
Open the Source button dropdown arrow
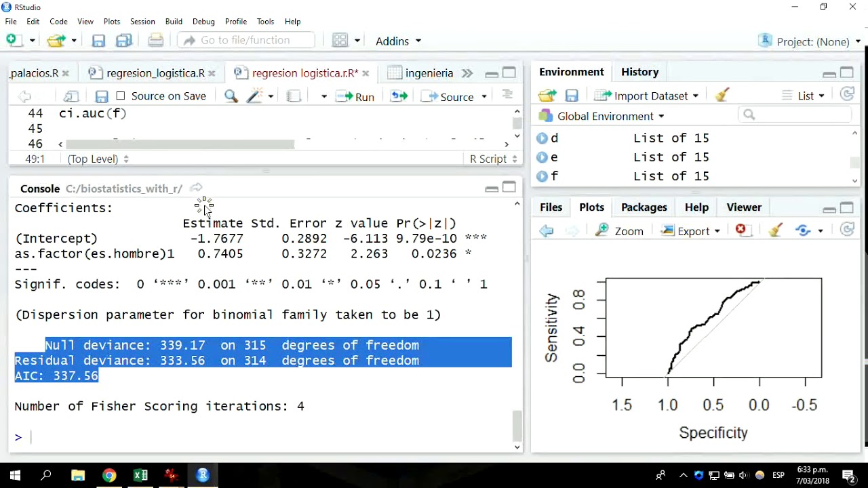pyautogui.click(x=484, y=97)
